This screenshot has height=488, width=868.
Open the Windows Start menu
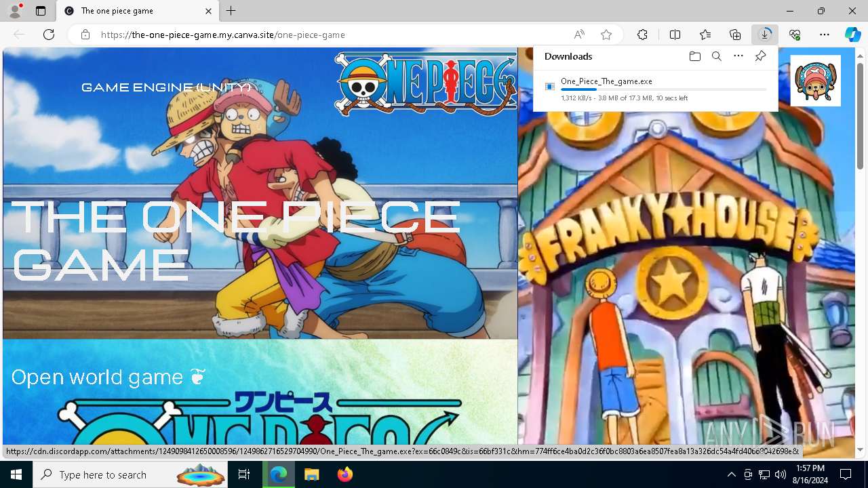[x=16, y=474]
